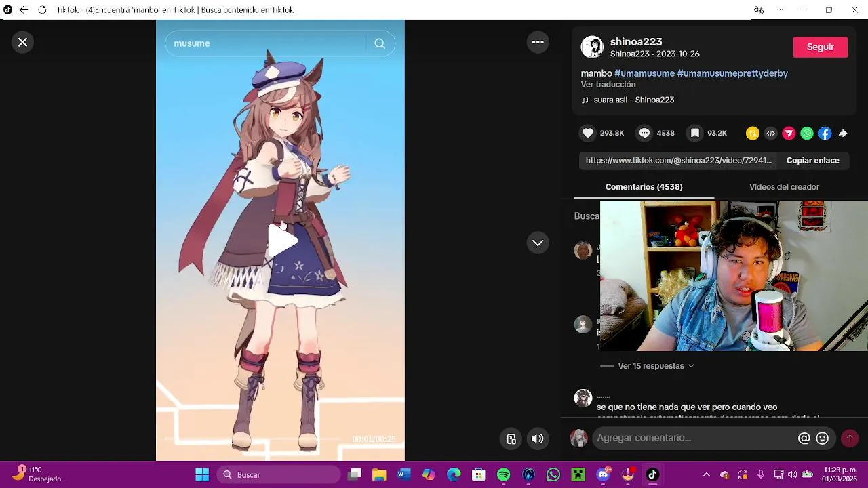Open the TikTok app on the taskbar
Screen dimensions: 868x488
[652, 474]
